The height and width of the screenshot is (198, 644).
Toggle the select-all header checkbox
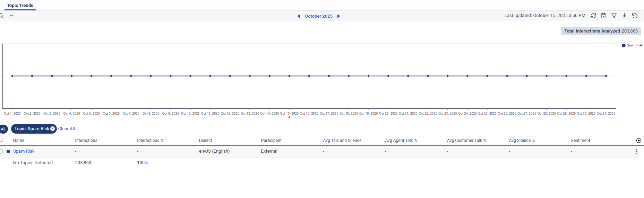click(x=1, y=140)
